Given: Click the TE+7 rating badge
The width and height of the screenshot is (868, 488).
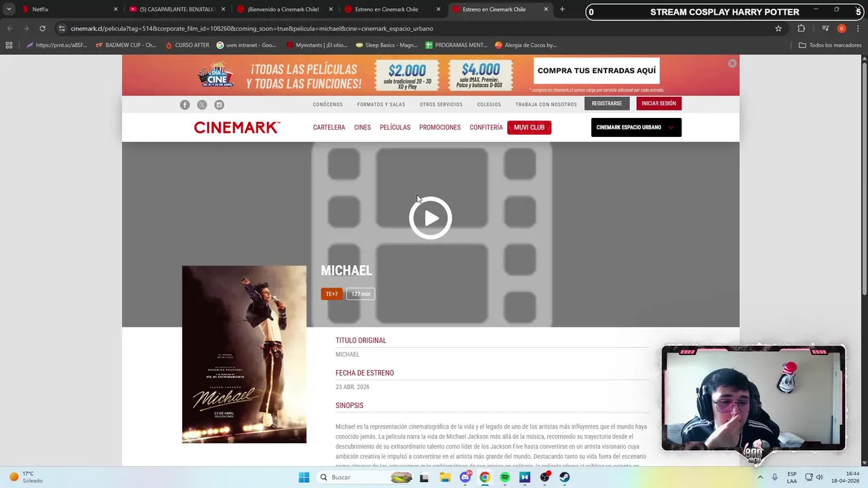Looking at the screenshot, I should (332, 294).
